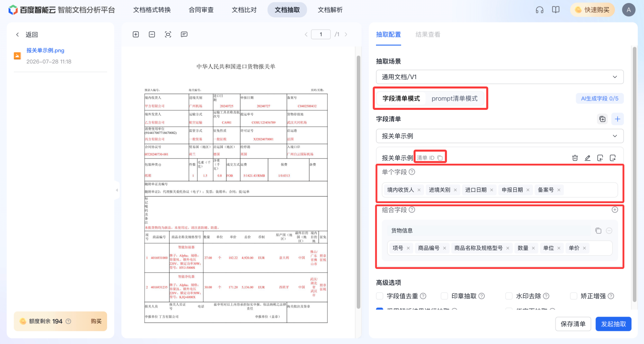The width and height of the screenshot is (644, 344).
Task: Remove the 货物信息 group minus icon
Action: point(609,230)
